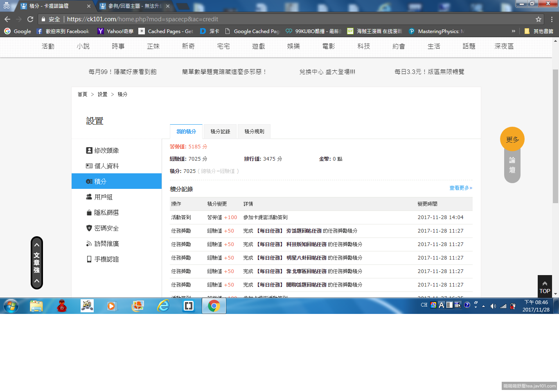559x392 pixels.
Task: Click the lower arrow on 文章強 widget
Action: click(x=37, y=281)
